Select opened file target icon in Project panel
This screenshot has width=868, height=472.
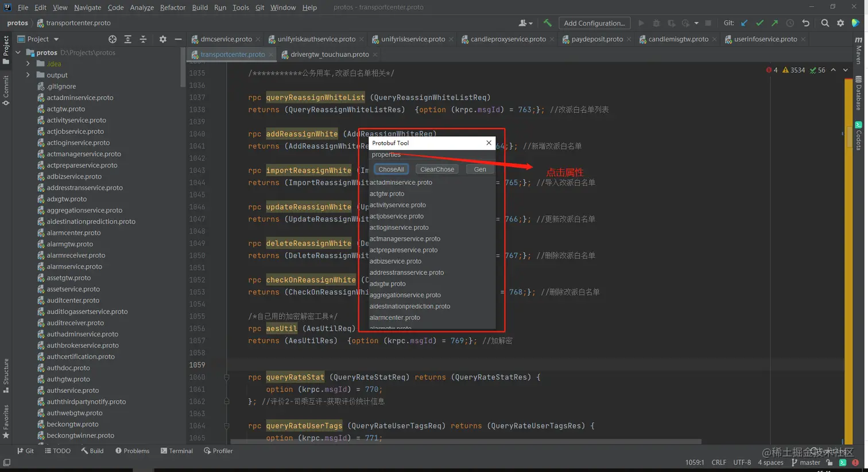click(x=113, y=39)
